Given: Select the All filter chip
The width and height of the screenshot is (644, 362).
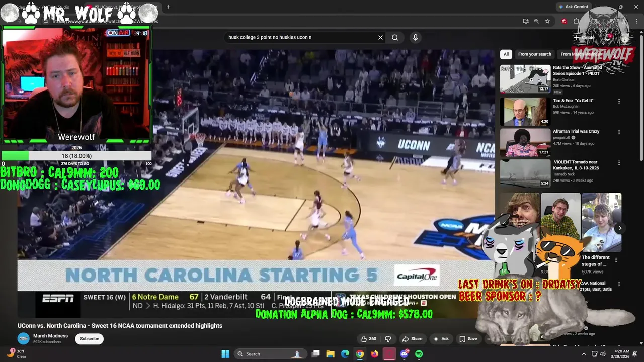Looking at the screenshot, I should tap(506, 54).
